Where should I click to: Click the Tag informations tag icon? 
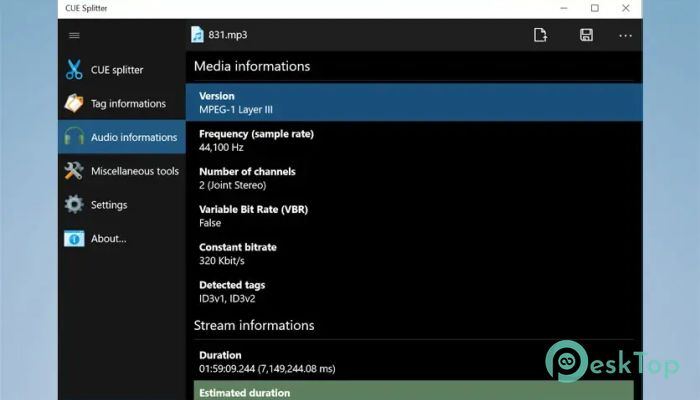74,103
